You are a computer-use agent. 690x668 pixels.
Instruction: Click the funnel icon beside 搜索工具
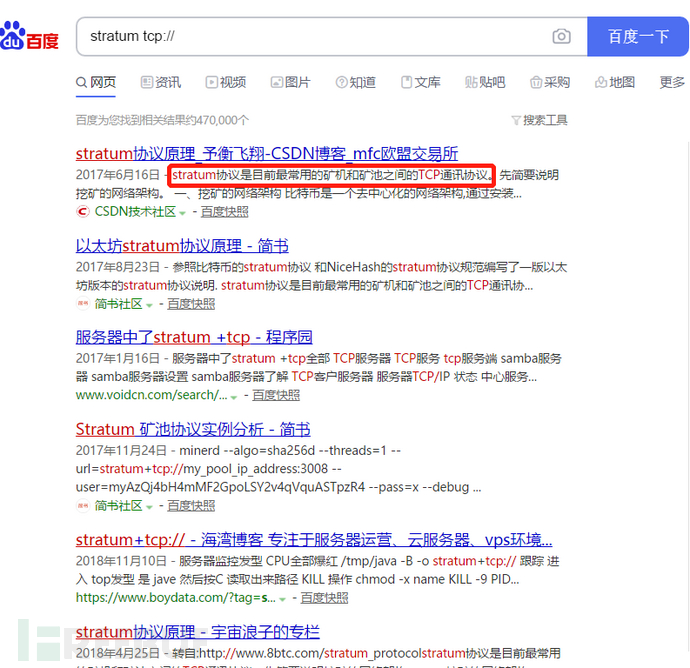tap(516, 120)
